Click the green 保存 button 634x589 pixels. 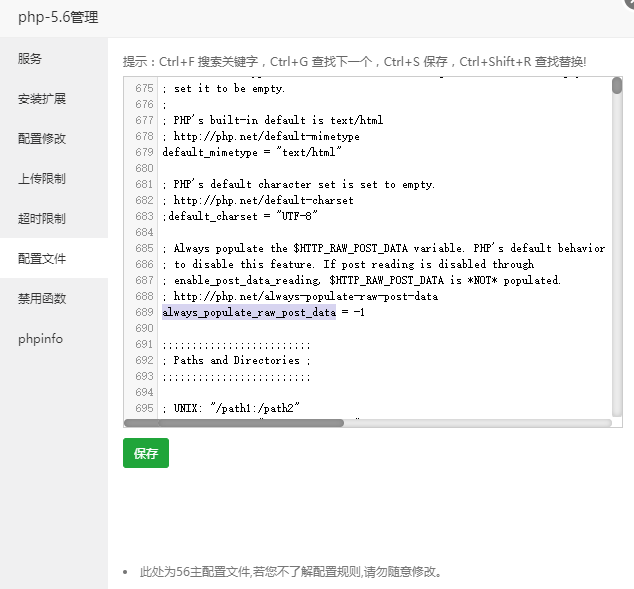pos(146,453)
